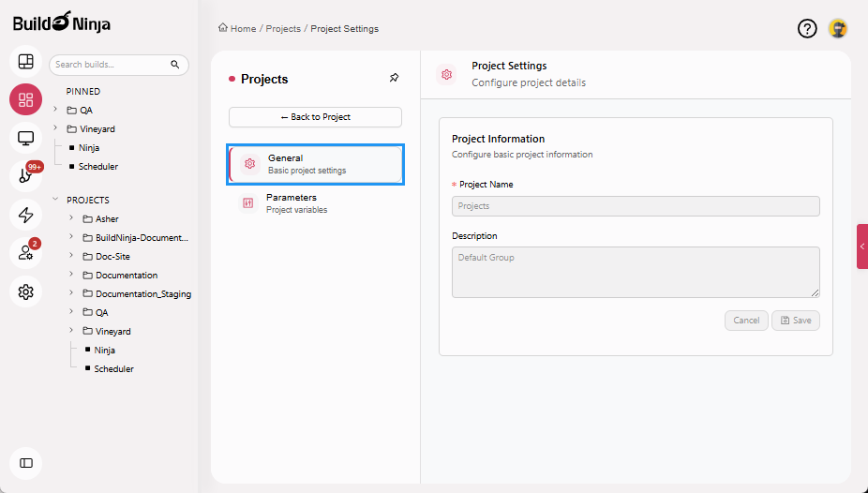Click the help question mark icon

(807, 28)
